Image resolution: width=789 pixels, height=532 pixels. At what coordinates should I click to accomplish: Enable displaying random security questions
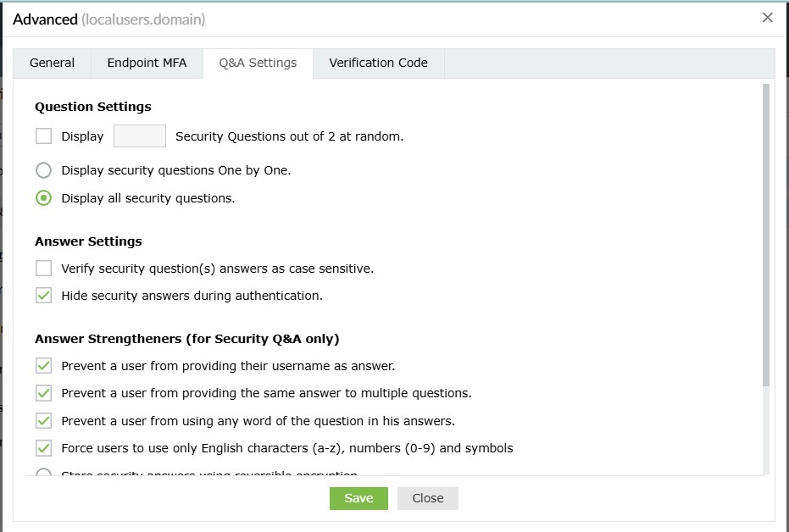coord(43,136)
